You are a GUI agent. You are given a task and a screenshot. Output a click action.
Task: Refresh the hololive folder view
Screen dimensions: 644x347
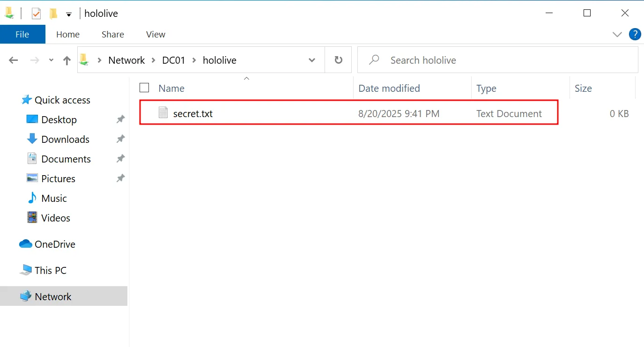coord(338,60)
